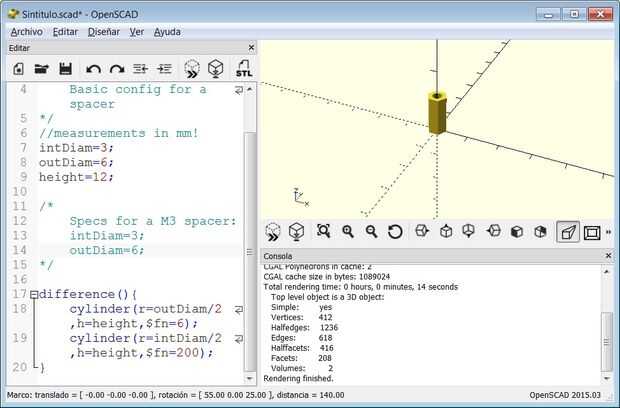Toggle the Perspective projection button
The height and width of the screenshot is (408, 620).
pyautogui.click(x=568, y=232)
